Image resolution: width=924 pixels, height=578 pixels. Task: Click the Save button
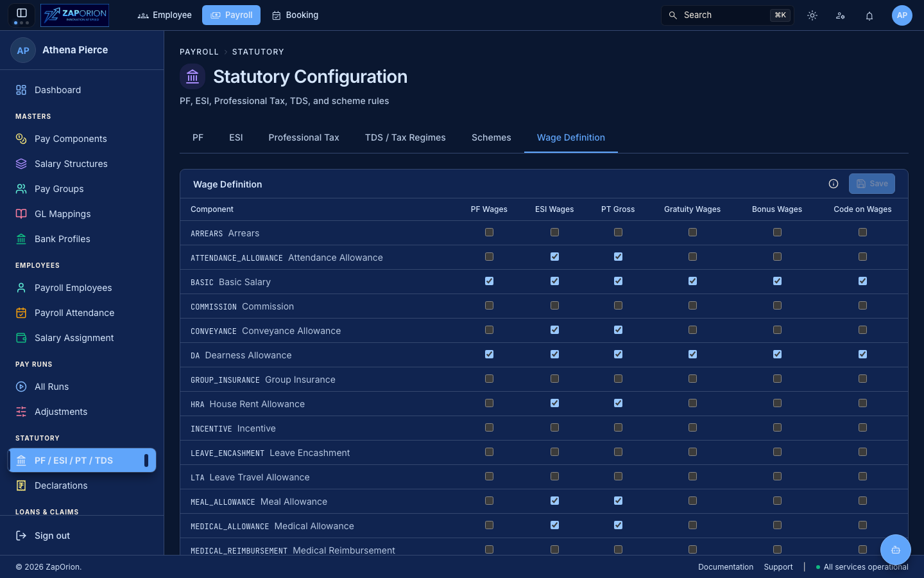pyautogui.click(x=872, y=184)
